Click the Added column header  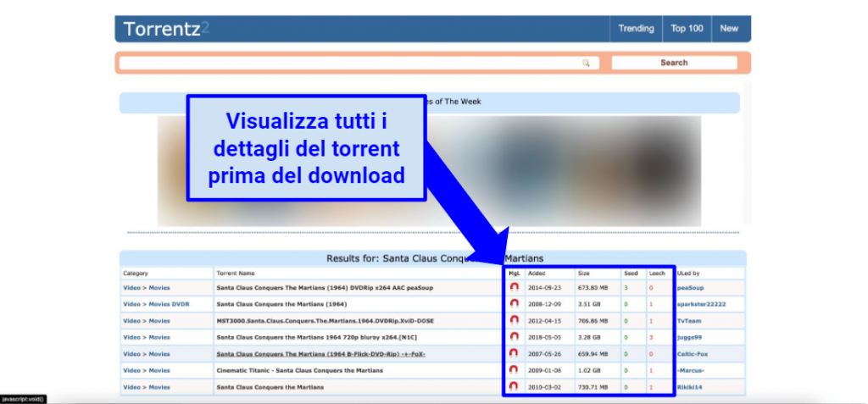pyautogui.click(x=537, y=274)
